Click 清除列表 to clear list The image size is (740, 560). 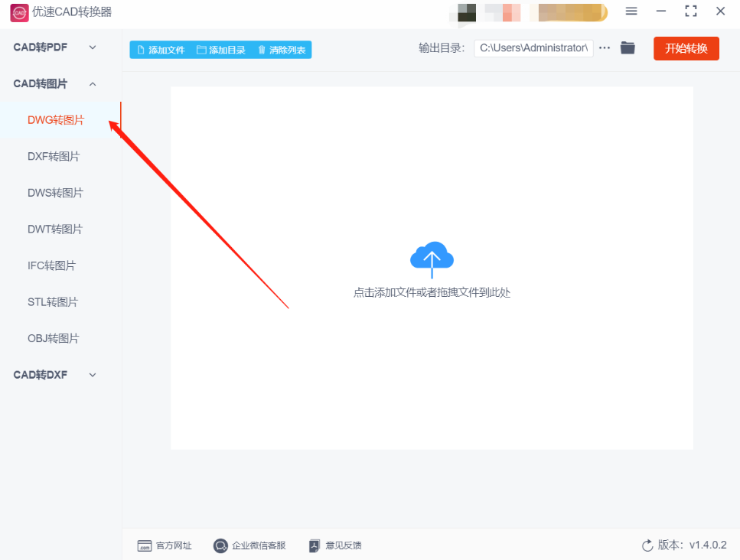tap(282, 50)
